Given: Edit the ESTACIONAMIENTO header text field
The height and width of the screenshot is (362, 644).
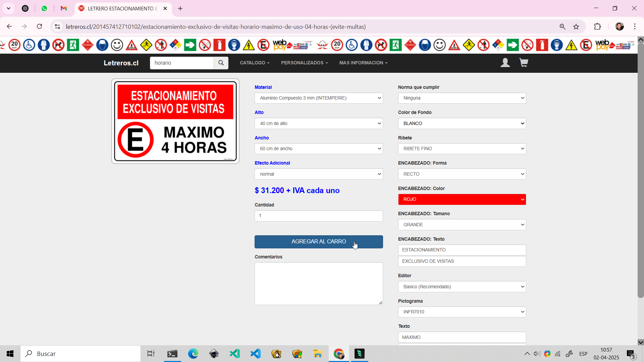Looking at the screenshot, I should pyautogui.click(x=462, y=250).
